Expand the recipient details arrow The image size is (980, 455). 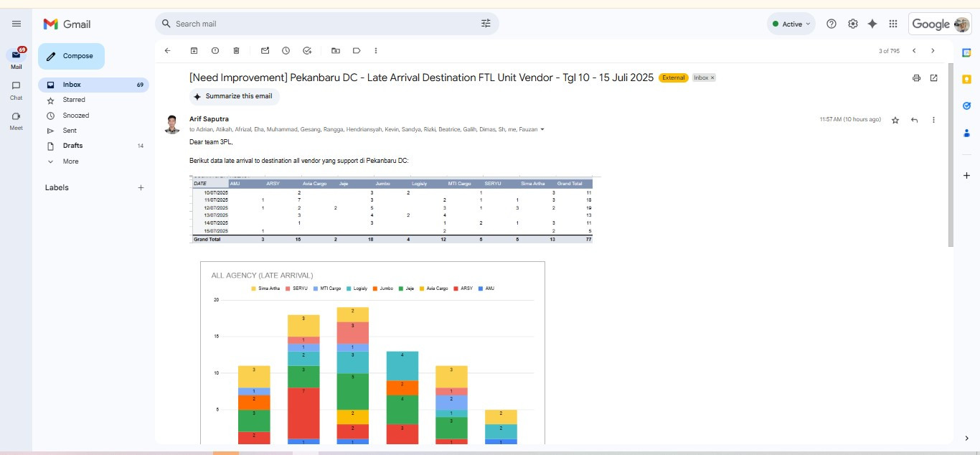(542, 130)
